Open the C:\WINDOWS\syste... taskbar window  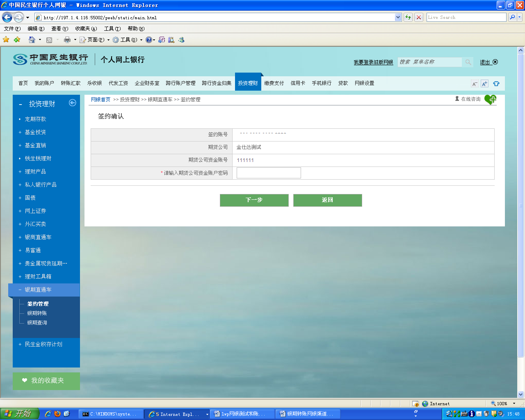[111, 414]
